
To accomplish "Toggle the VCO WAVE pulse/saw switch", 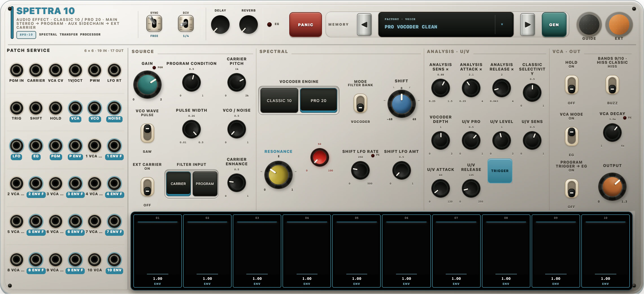I will point(147,133).
